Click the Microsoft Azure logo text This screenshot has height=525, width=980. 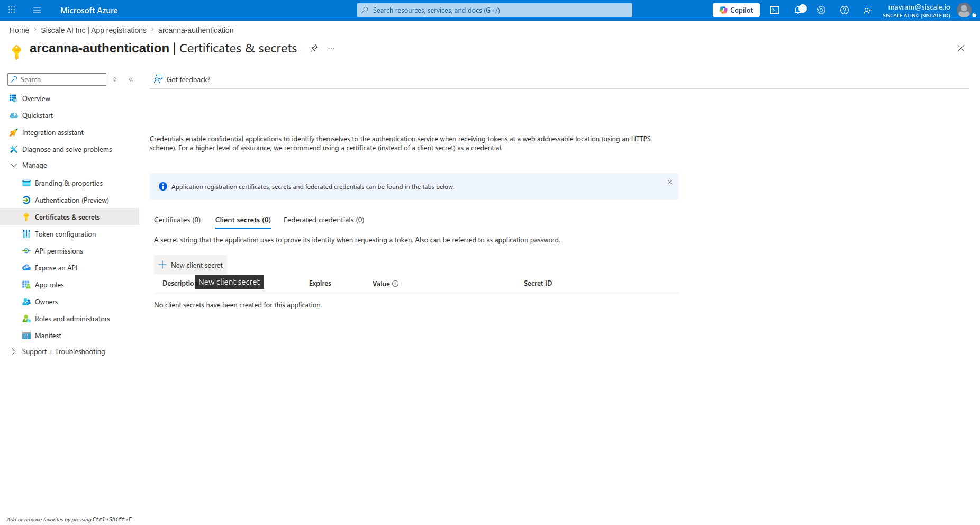[x=89, y=10]
